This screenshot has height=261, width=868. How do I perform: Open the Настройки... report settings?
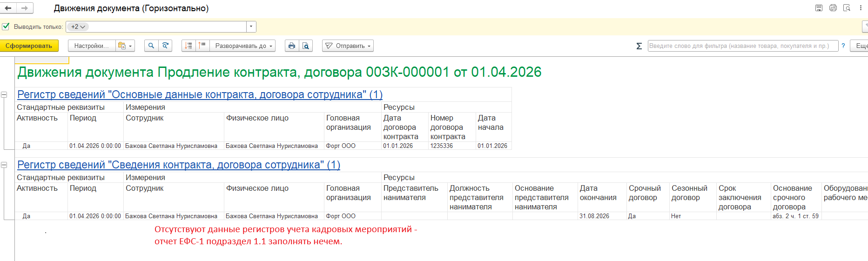[91, 46]
